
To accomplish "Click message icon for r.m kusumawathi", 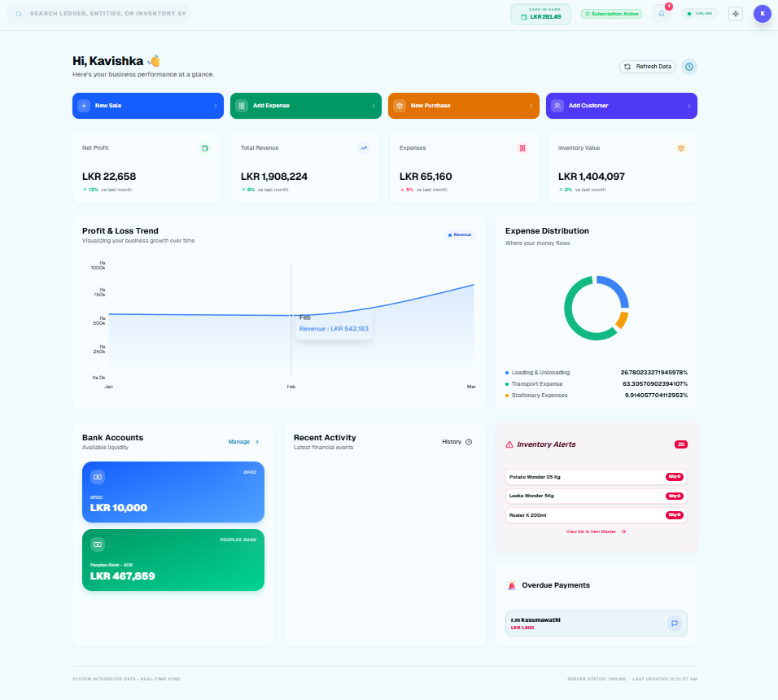I will pyautogui.click(x=675, y=623).
